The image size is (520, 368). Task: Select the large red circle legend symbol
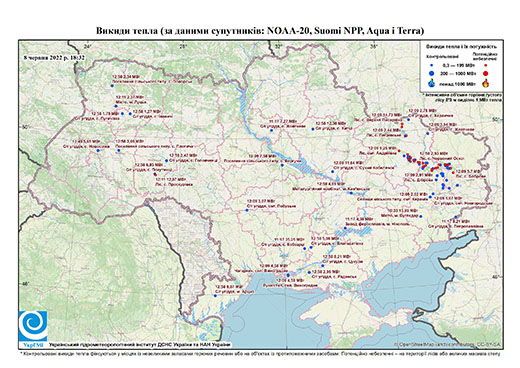[485, 73]
